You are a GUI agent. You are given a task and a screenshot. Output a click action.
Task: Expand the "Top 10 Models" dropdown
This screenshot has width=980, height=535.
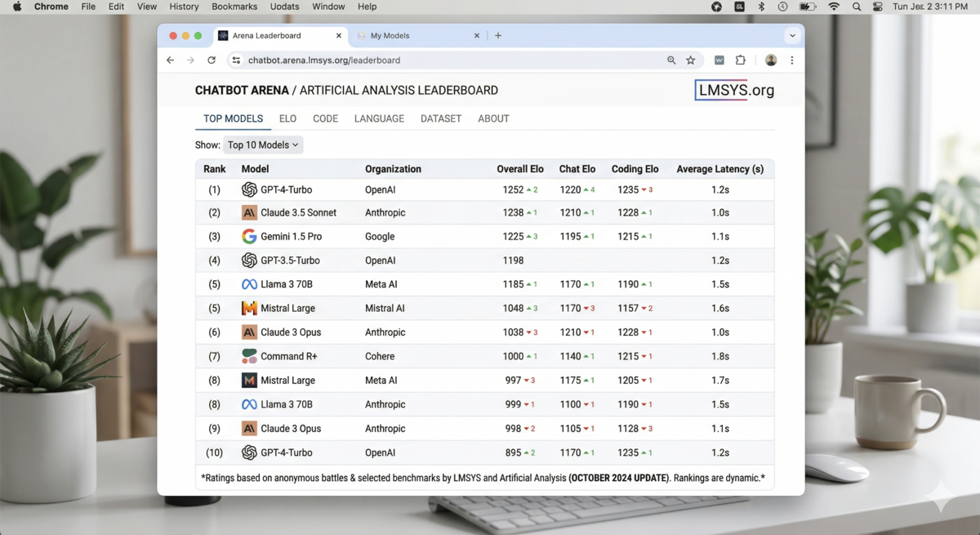(x=263, y=145)
